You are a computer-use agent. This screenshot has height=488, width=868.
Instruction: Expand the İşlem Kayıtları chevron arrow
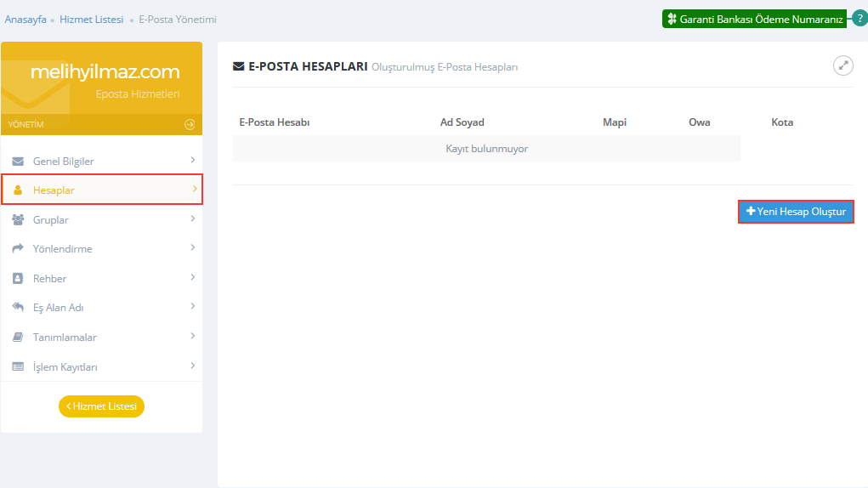pos(193,366)
